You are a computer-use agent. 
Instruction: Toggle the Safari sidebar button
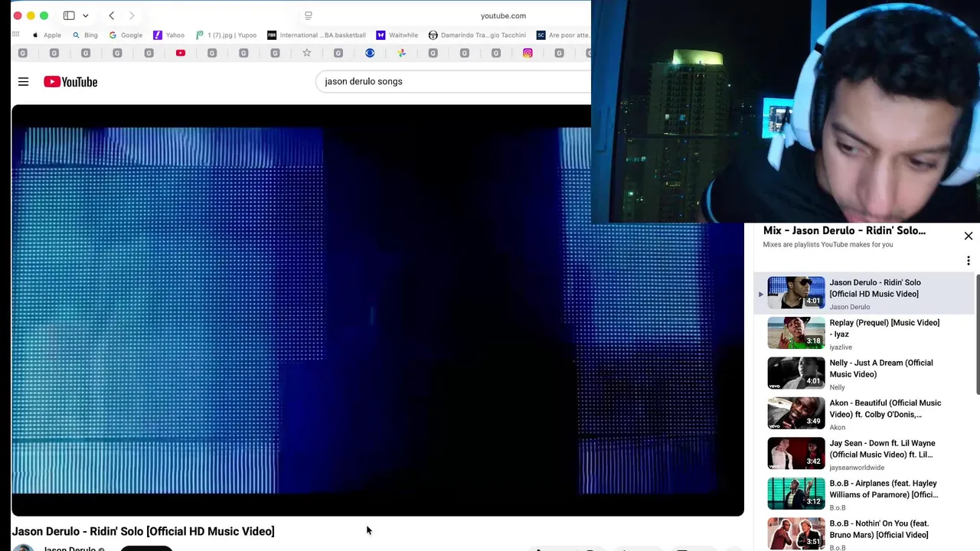69,15
